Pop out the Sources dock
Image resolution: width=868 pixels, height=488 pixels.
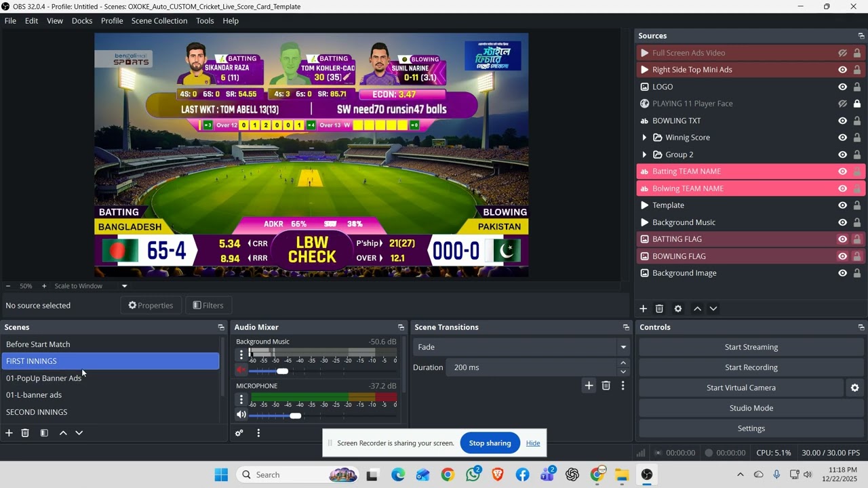[x=861, y=36]
